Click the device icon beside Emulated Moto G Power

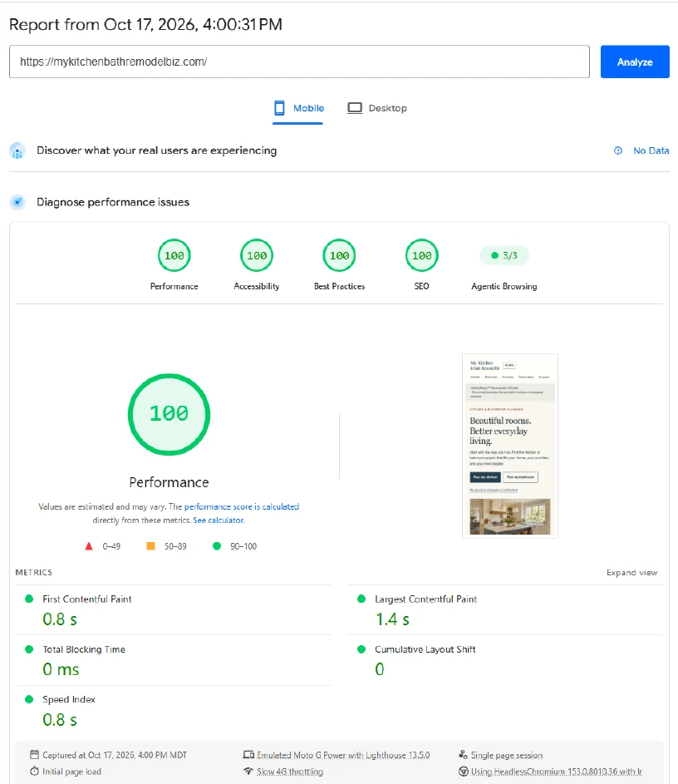click(248, 755)
